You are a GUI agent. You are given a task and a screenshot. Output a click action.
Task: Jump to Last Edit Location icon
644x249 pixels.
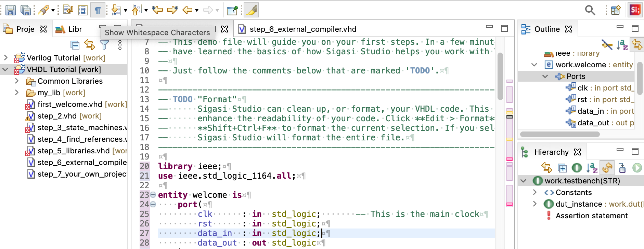coord(157,10)
